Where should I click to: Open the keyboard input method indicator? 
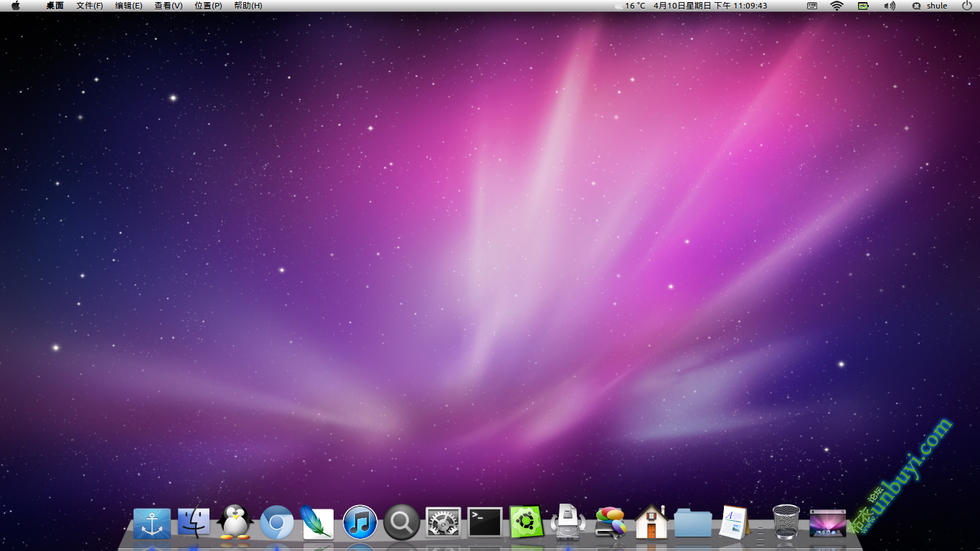812,6
